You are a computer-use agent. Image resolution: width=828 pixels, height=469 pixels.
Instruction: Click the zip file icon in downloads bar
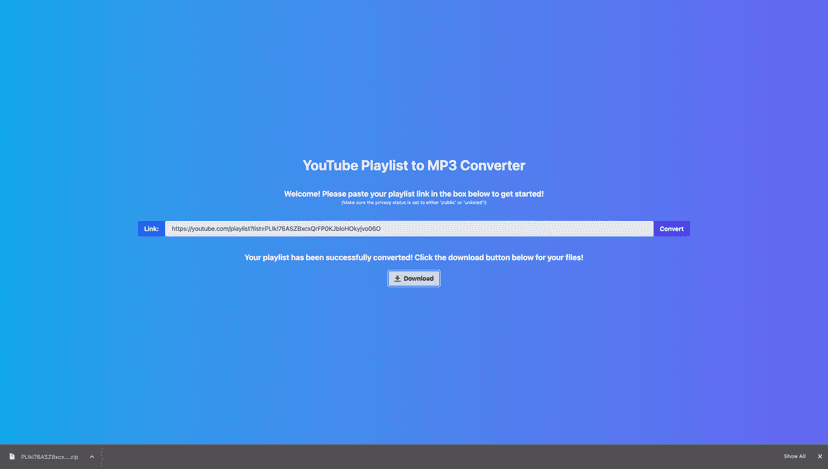click(12, 457)
